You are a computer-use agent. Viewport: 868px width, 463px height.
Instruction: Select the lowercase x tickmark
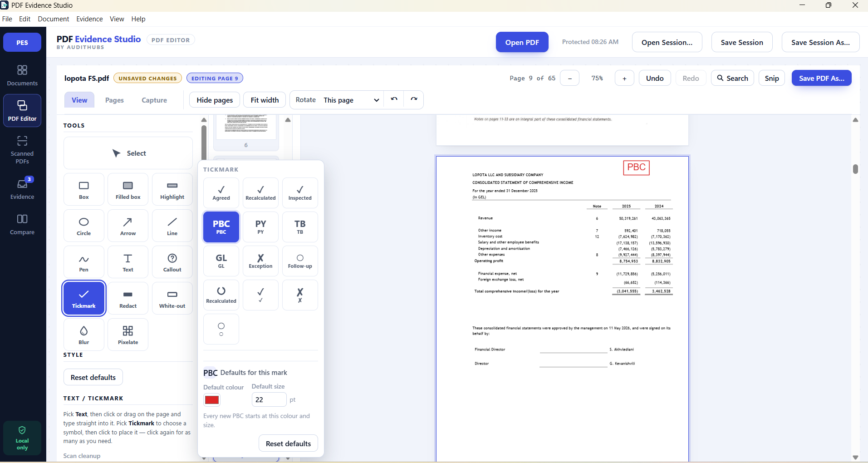(300, 295)
